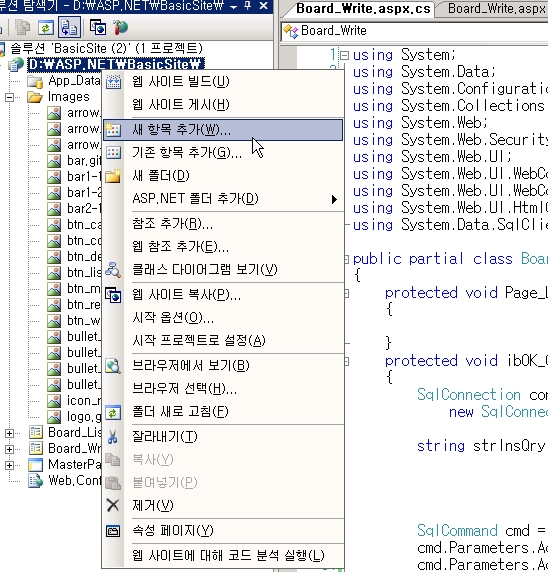
Task: Collapse the Images folder node
Action: click(x=9, y=97)
